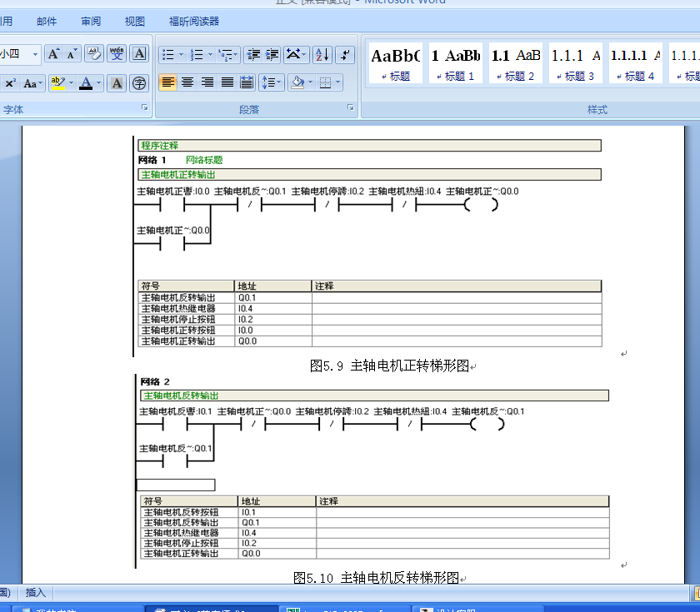
Task: Expand numbering style dropdown
Action: [210, 55]
